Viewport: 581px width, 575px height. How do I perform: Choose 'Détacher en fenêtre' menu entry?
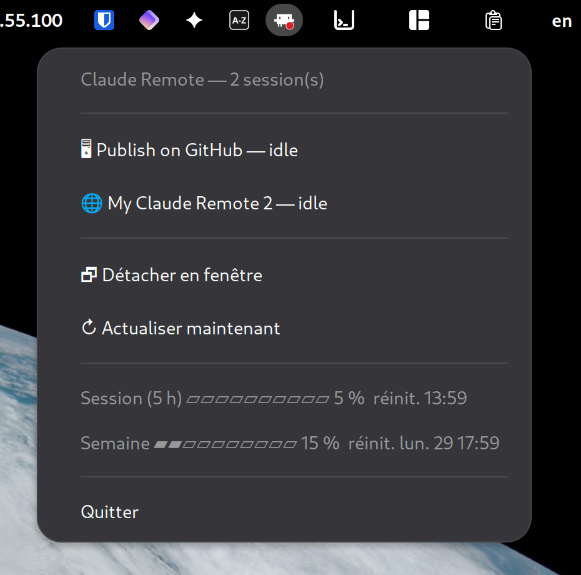[284, 275]
